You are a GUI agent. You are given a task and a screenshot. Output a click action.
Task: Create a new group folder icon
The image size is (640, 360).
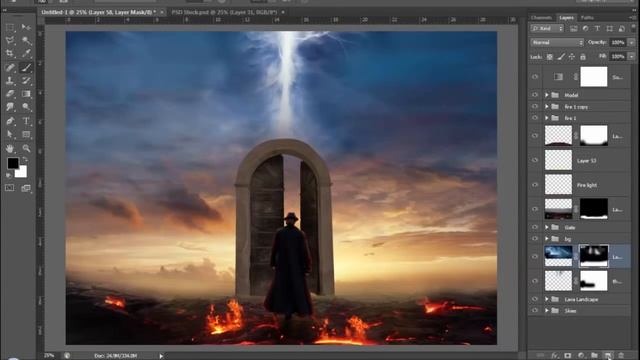[x=594, y=356]
